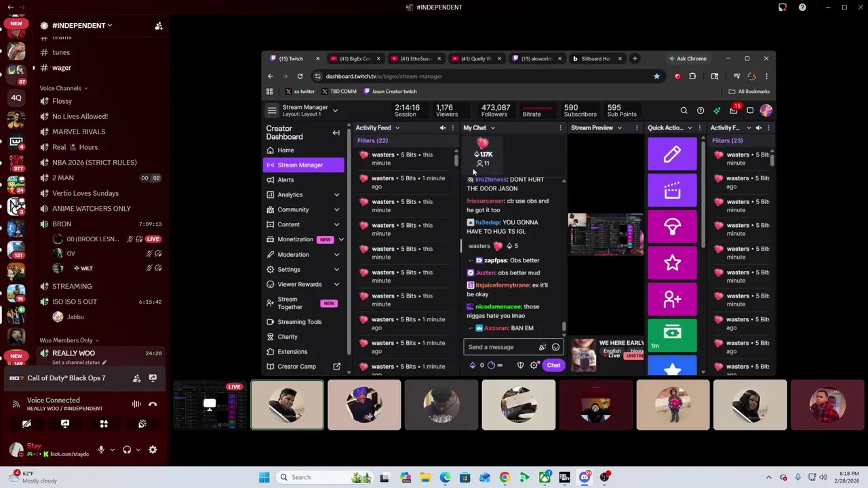Open Discord soundboard icon
Screen dimensions: 868x488
coord(142,424)
